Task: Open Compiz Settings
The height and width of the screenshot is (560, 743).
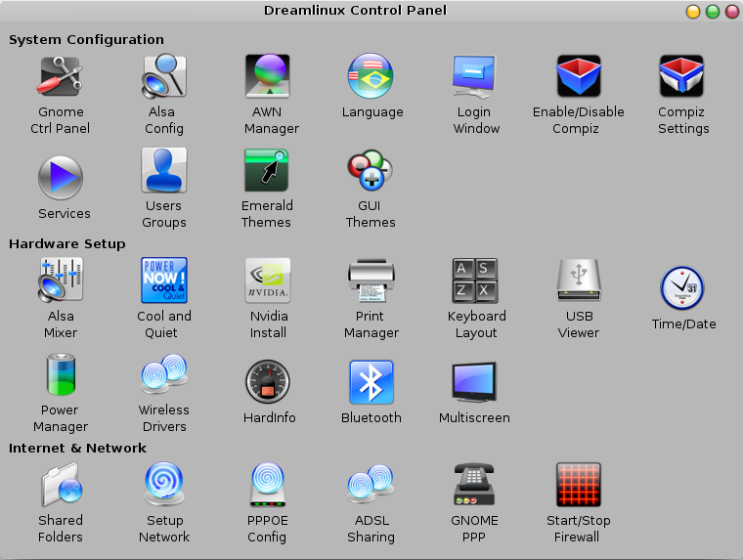Action: pyautogui.click(x=681, y=76)
